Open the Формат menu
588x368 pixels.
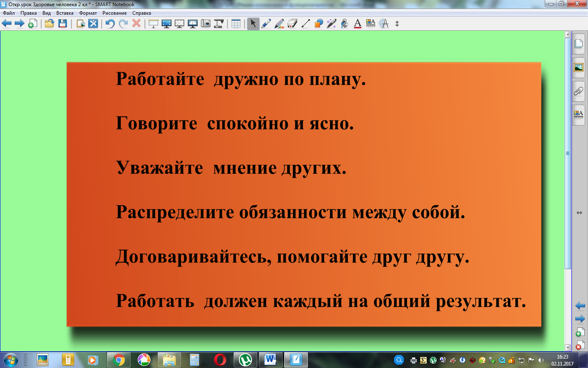88,13
